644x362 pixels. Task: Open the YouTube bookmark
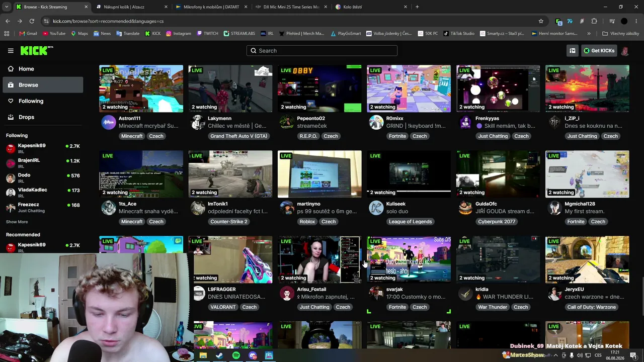click(x=54, y=34)
